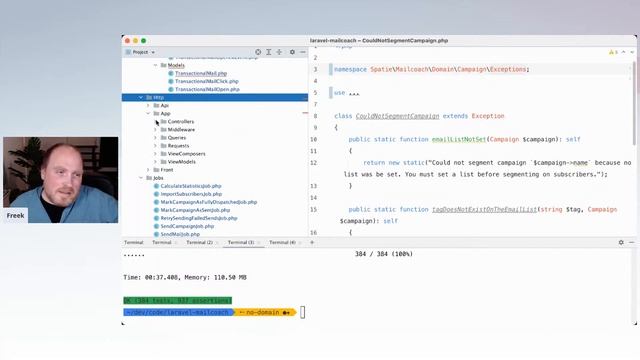Screen dimensions: 640x360
Task: Switch to the Terminal (3) tab
Action: tap(241, 242)
